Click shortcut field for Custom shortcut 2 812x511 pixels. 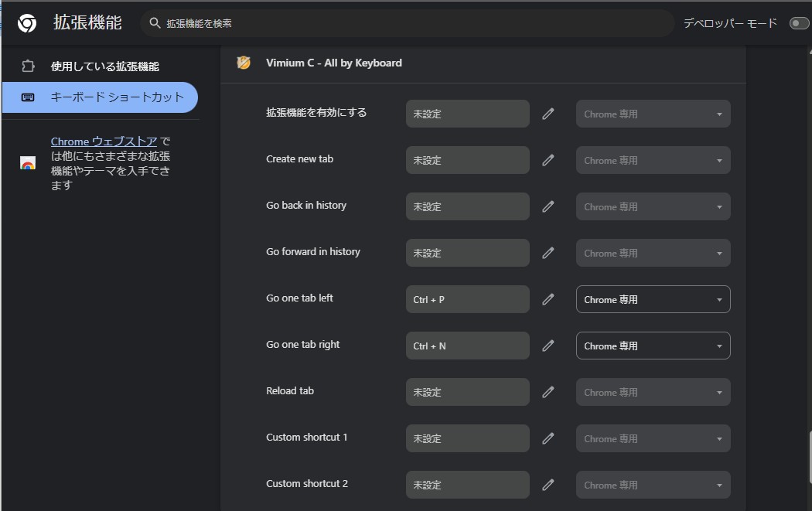tap(468, 485)
